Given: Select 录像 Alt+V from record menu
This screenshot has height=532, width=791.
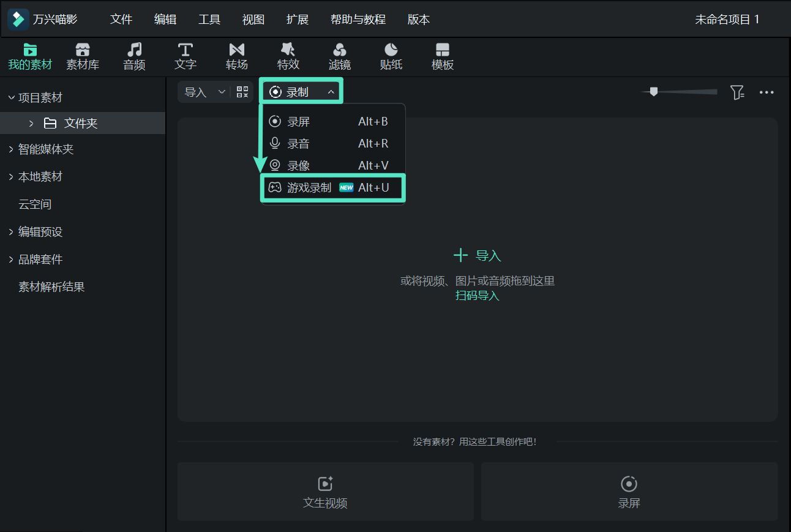Looking at the screenshot, I should point(333,166).
